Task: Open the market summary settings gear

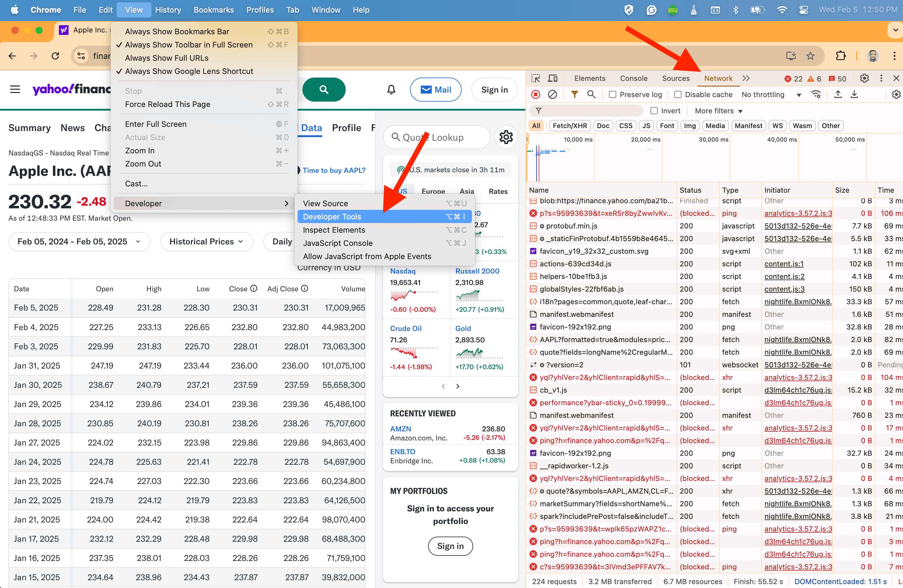Action: point(506,137)
